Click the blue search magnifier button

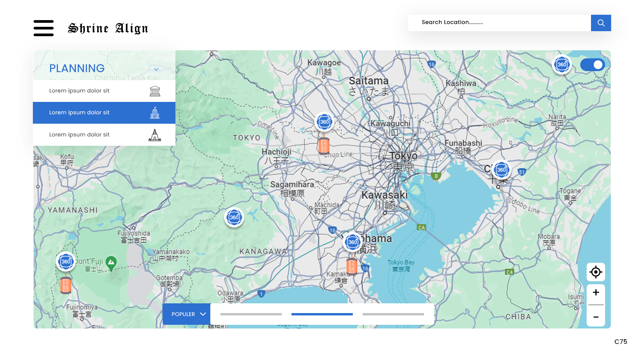(601, 23)
